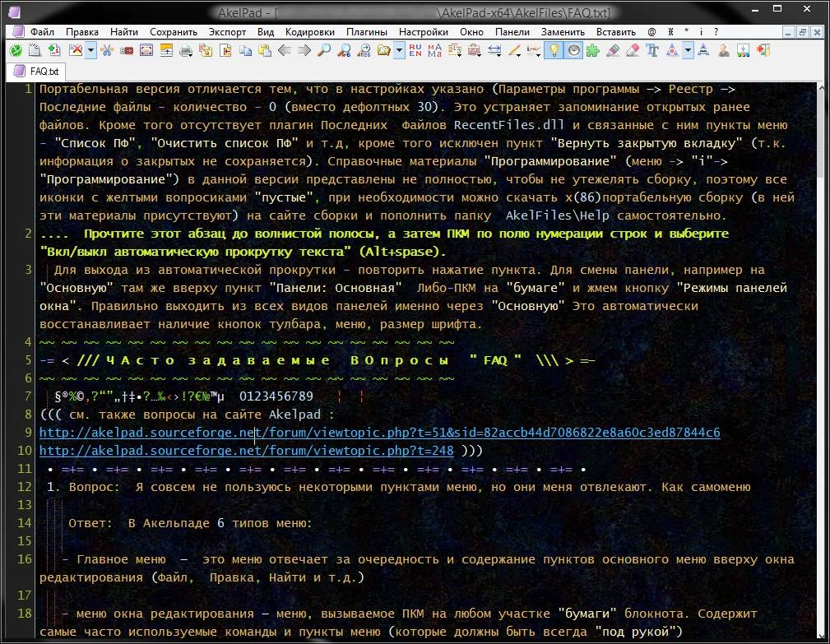Copy using the two blue pages icon
Image resolution: width=830 pixels, height=644 pixels.
point(245,50)
